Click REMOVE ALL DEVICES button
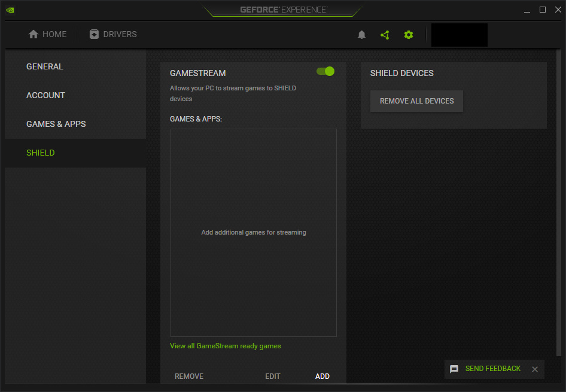The height and width of the screenshot is (392, 566). click(x=416, y=101)
